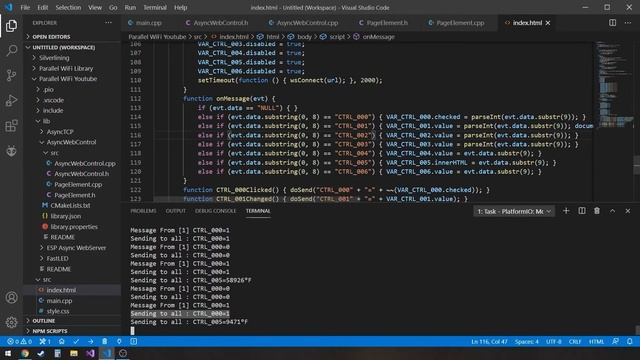Click the Split Terminal icon
This screenshot has width=640, height=360.
[x=582, y=211]
